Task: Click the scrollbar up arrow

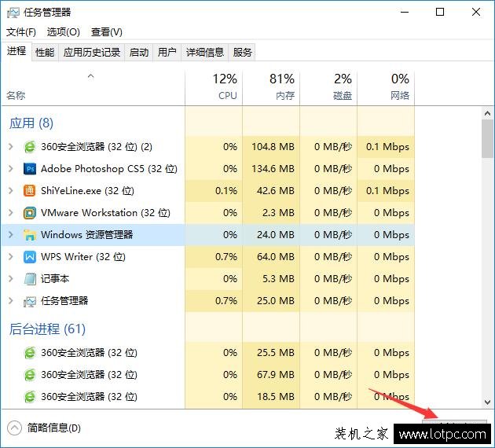Action: click(x=487, y=113)
